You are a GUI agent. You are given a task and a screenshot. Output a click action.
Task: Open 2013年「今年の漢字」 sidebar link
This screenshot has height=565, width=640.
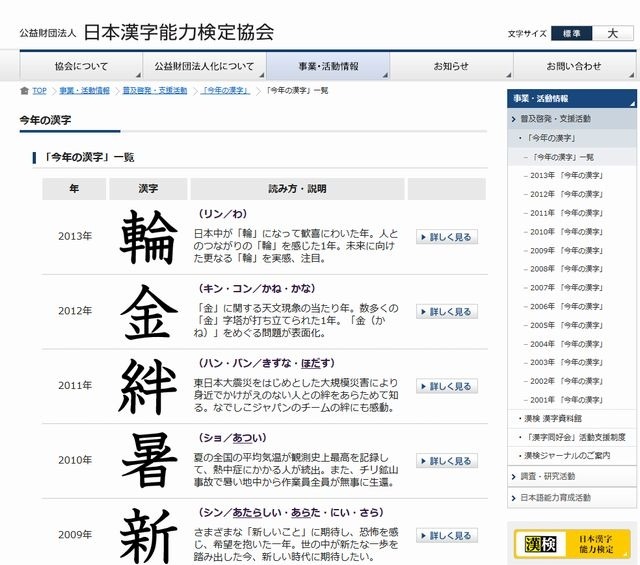(x=567, y=176)
